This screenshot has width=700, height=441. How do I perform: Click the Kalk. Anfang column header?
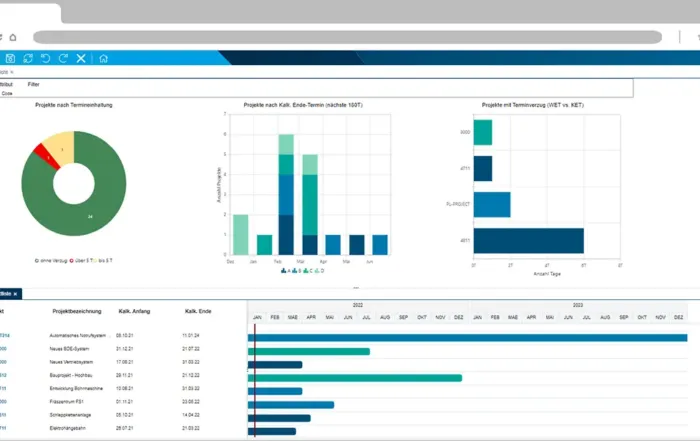[134, 311]
